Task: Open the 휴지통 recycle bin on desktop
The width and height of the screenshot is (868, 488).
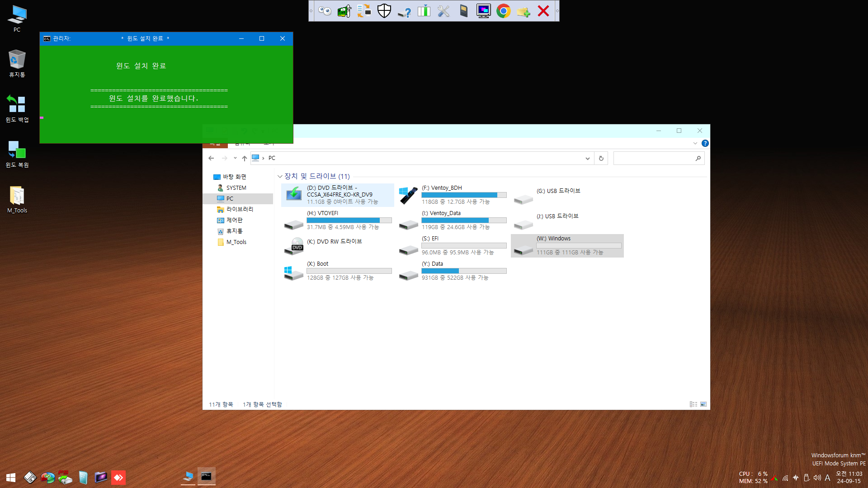Action: point(17,63)
